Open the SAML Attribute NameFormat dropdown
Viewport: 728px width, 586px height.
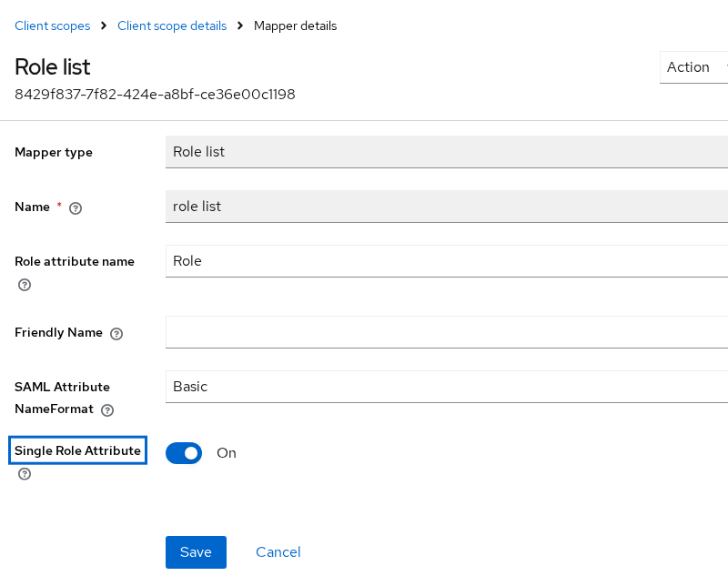point(447,387)
